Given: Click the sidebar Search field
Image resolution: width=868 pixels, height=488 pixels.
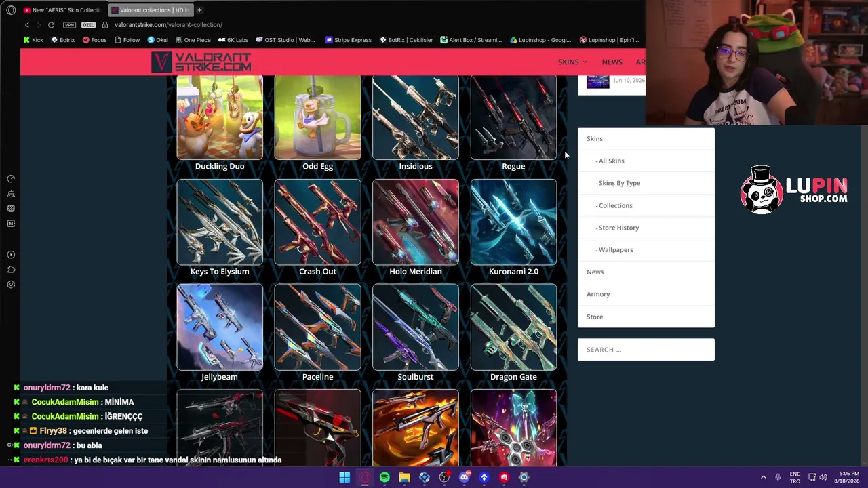Looking at the screenshot, I should (646, 350).
